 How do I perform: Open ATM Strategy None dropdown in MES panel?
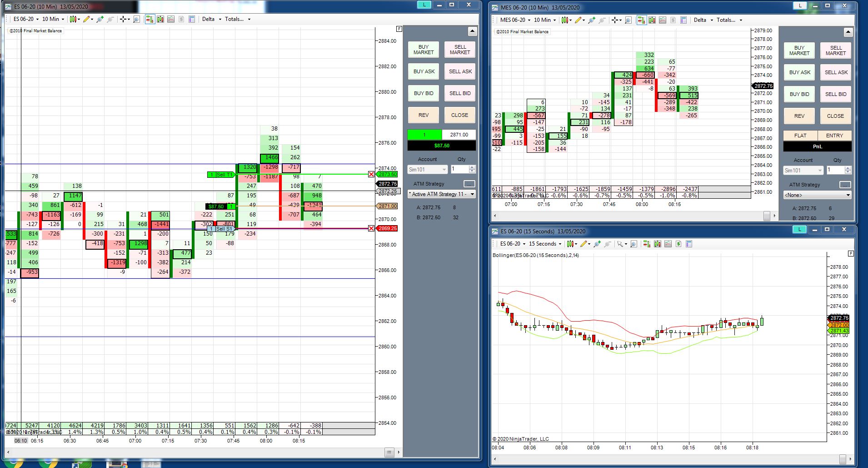click(817, 195)
